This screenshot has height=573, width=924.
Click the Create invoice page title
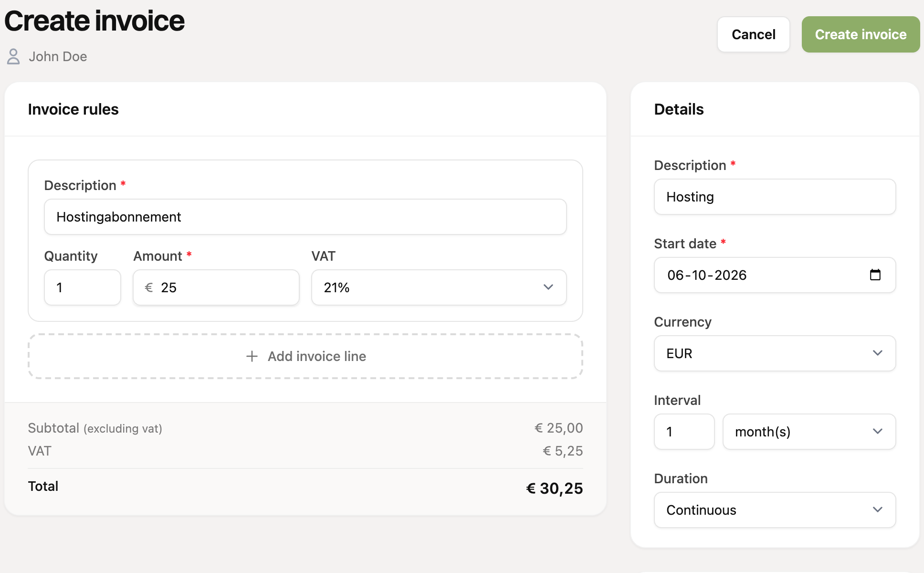pos(94,21)
